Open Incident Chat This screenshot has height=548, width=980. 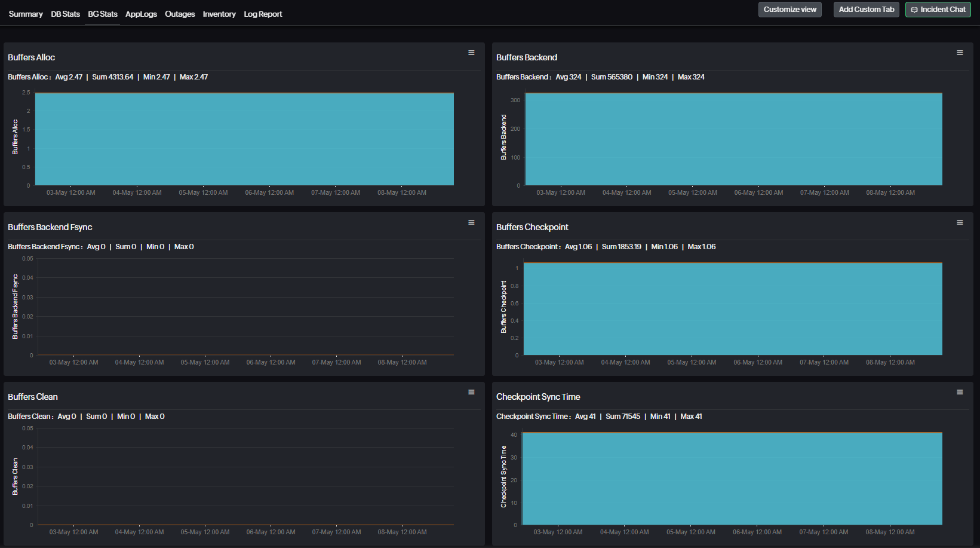938,10
